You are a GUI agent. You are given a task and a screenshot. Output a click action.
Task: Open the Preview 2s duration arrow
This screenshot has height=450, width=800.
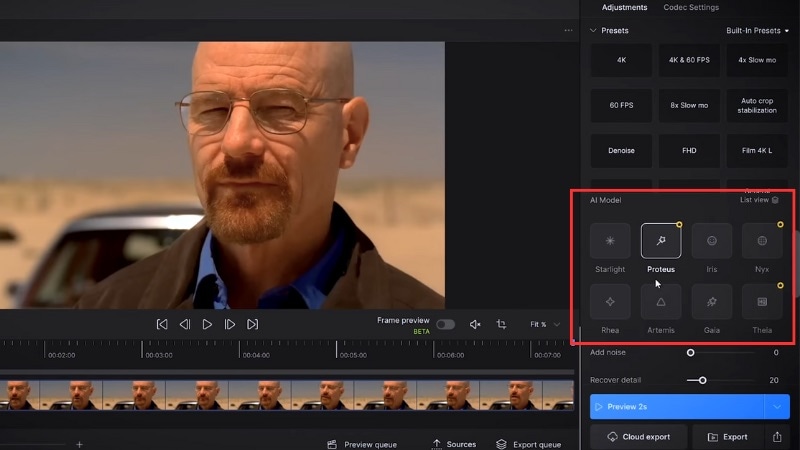click(777, 407)
